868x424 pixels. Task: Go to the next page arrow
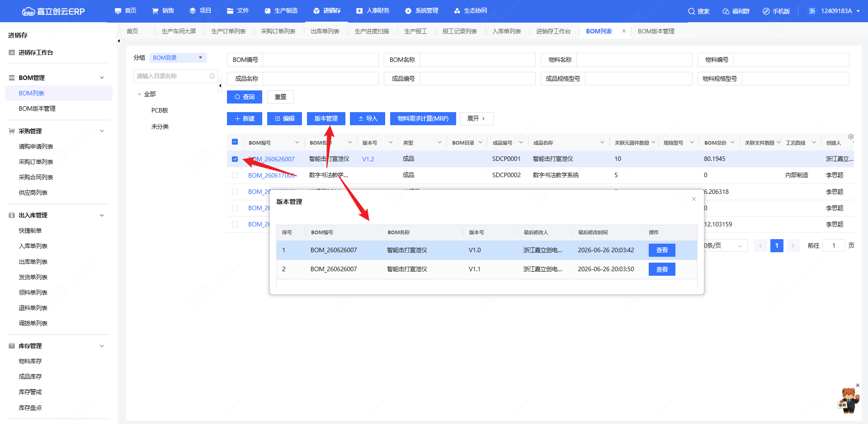coord(793,245)
